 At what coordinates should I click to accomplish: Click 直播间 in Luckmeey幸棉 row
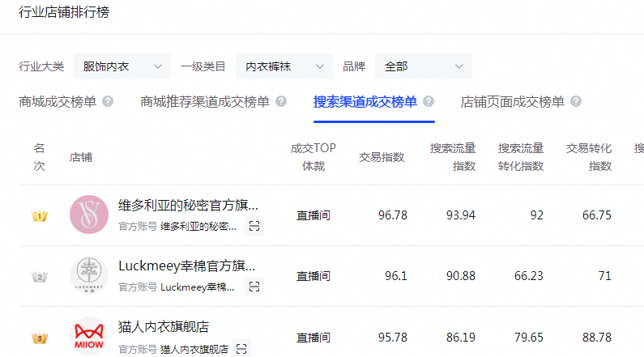click(313, 276)
